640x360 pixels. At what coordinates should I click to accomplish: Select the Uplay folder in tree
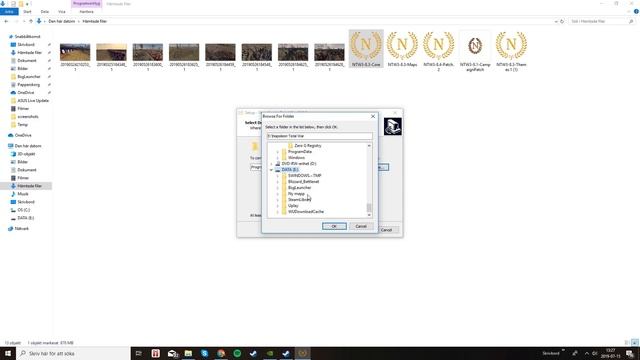click(x=293, y=206)
